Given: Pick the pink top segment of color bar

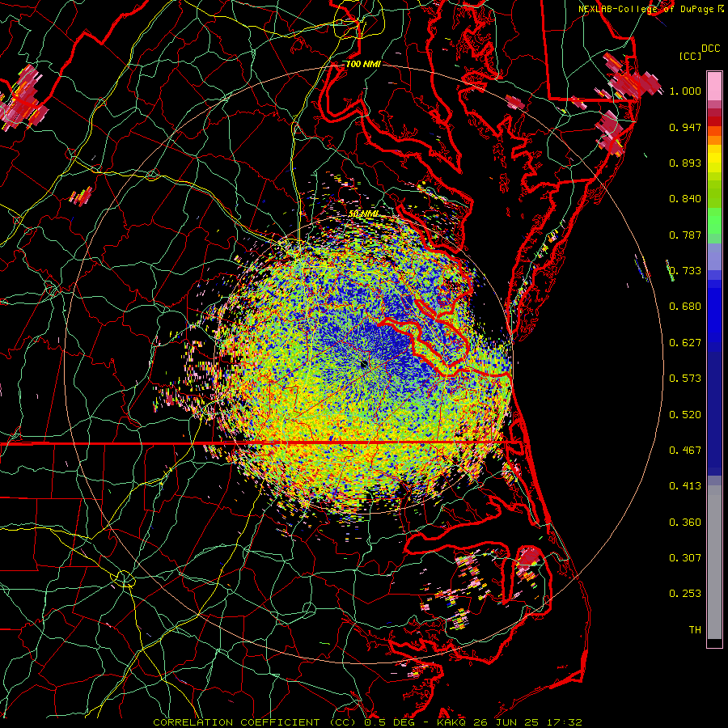Looking at the screenshot, I should click(714, 86).
